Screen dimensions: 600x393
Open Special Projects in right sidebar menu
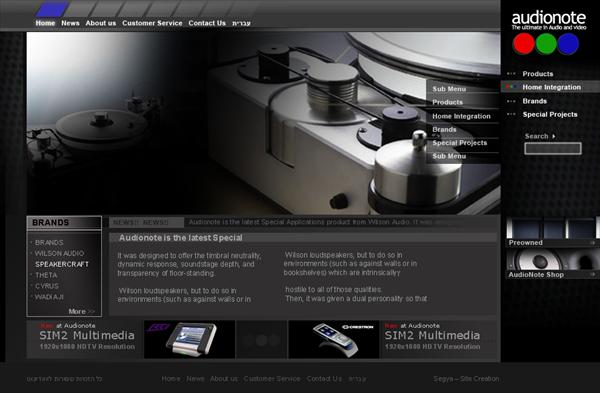[x=550, y=114]
